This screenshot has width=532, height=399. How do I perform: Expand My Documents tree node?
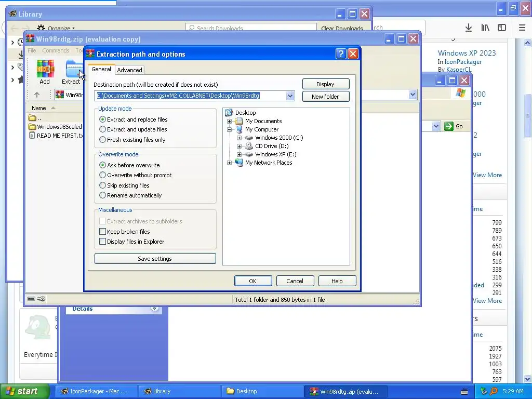(x=229, y=121)
